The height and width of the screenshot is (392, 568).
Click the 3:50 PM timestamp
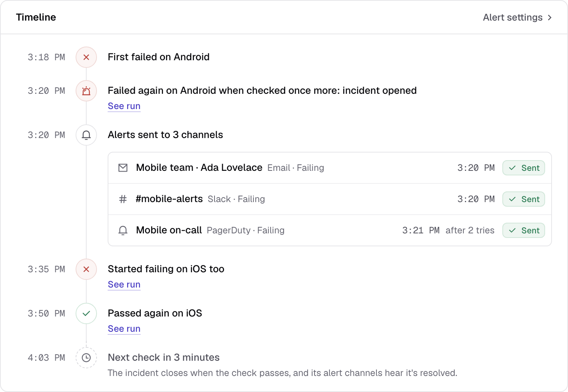47,313
